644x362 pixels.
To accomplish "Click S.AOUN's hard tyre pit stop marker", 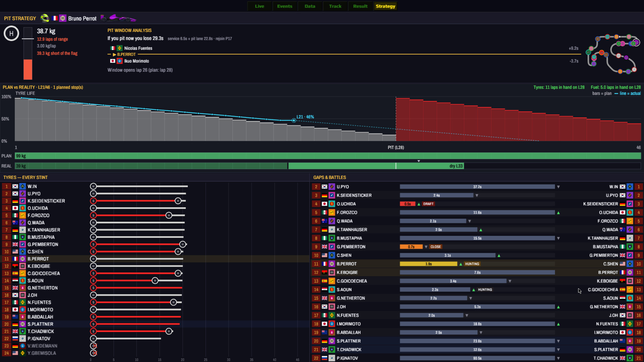I will [155, 281].
